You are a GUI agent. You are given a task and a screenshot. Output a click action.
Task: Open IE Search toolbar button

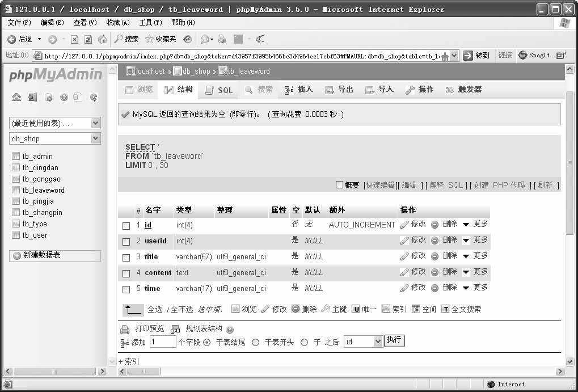pos(126,39)
